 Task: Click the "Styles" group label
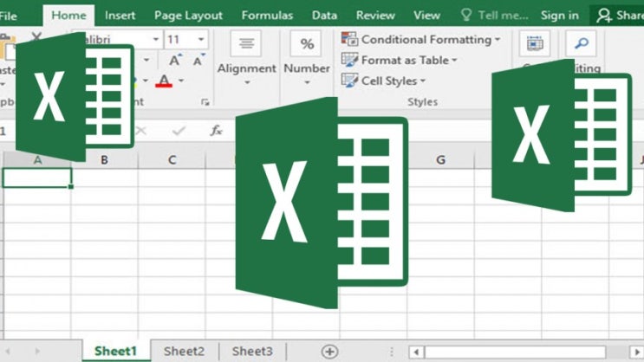(422, 102)
